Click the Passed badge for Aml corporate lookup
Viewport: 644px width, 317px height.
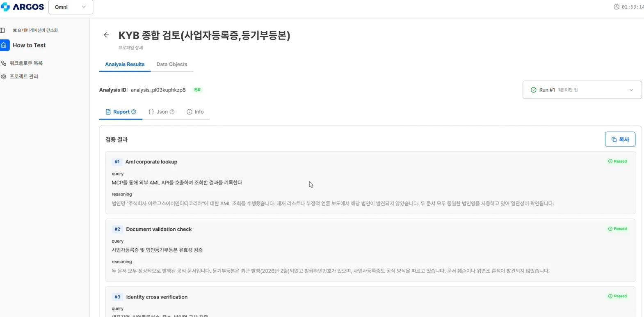[x=617, y=161]
